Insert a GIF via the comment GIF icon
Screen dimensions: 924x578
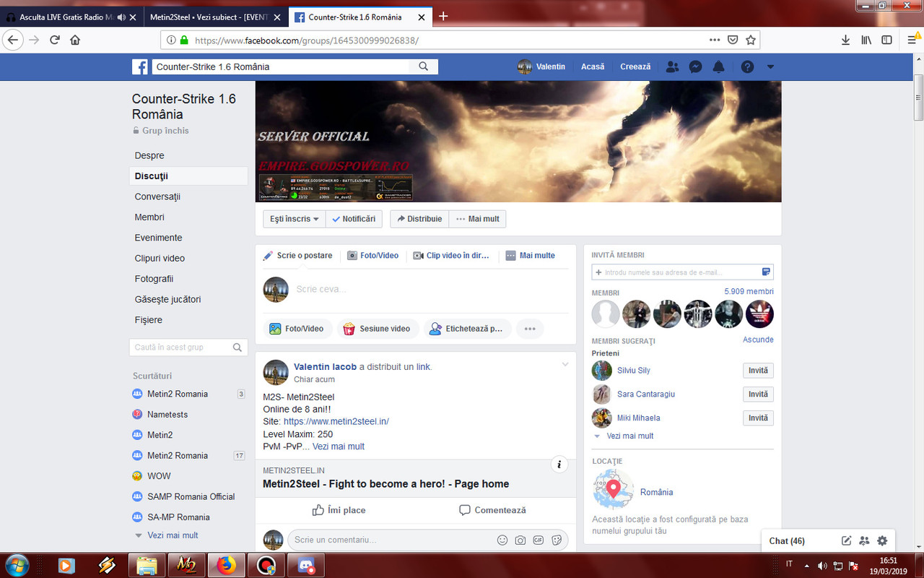[538, 540]
